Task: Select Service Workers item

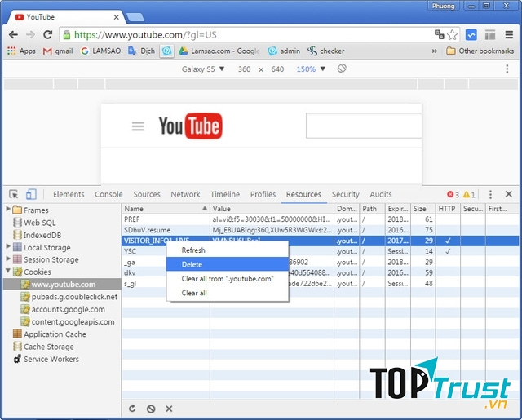Action: pyautogui.click(x=51, y=359)
